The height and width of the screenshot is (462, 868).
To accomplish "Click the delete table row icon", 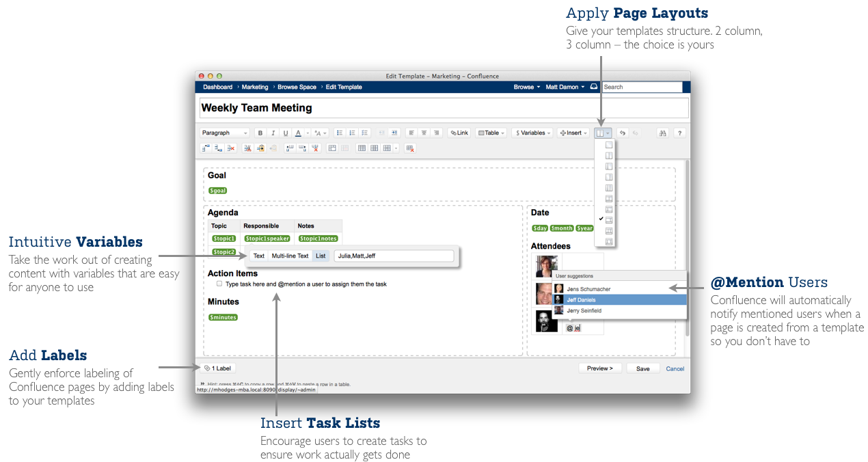I will 231,148.
